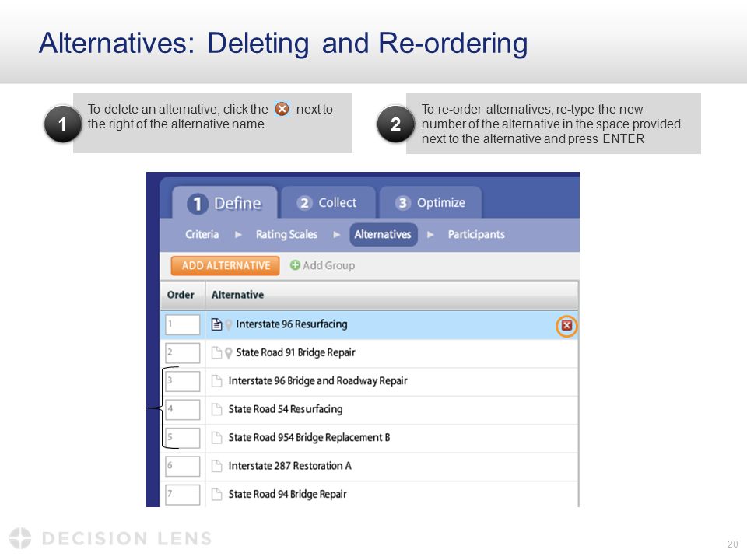
Task: Go to the Participants step
Action: coord(476,234)
